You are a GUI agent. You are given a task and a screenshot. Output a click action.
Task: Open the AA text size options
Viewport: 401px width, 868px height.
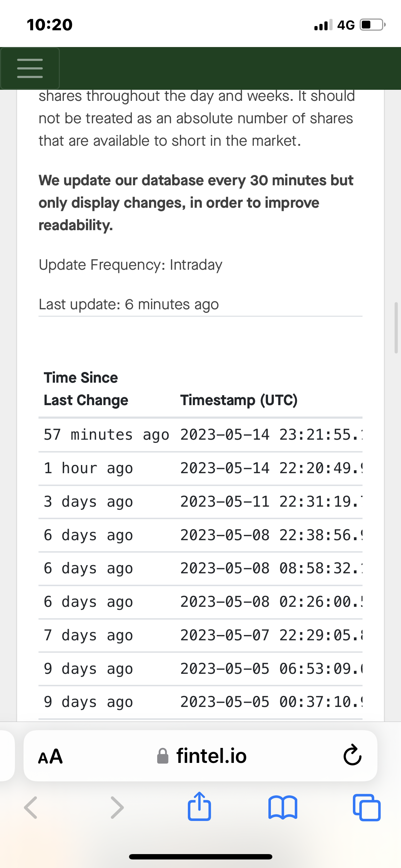click(x=50, y=756)
